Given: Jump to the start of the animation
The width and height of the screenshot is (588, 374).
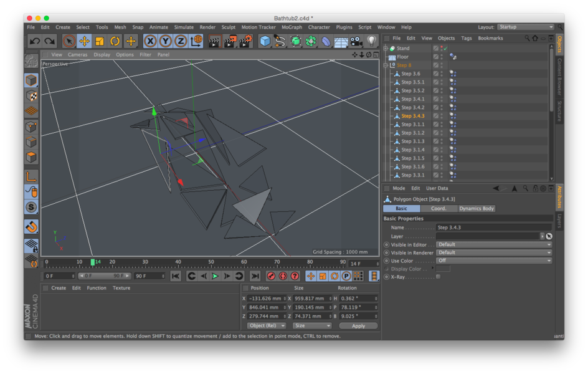Looking at the screenshot, I should [176, 276].
